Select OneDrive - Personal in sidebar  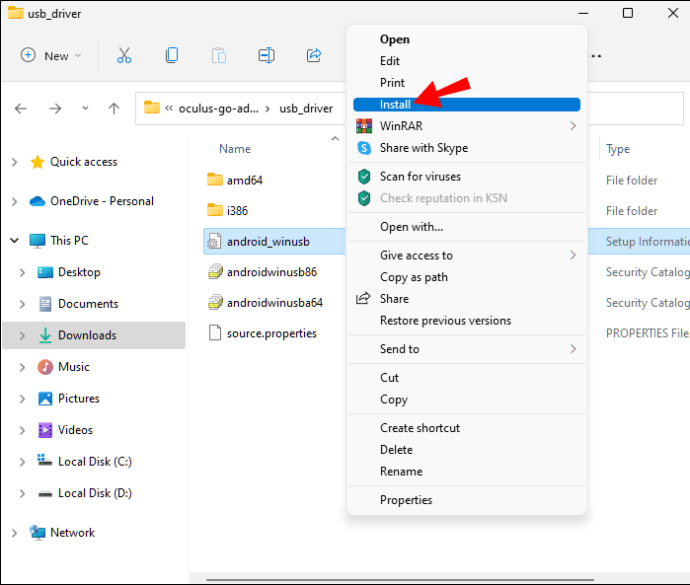point(102,201)
